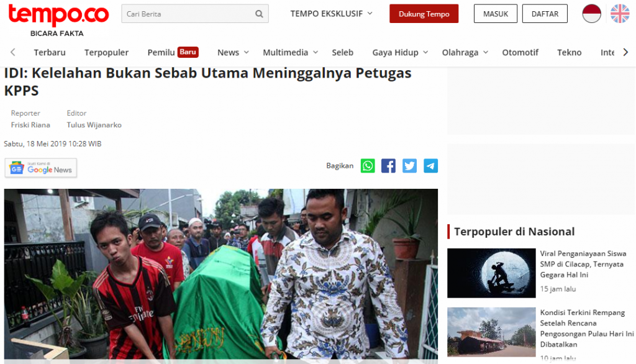Screen dimensions: 636x364
Task: Move the category navigation right with the arrow
Action: pyautogui.click(x=625, y=52)
